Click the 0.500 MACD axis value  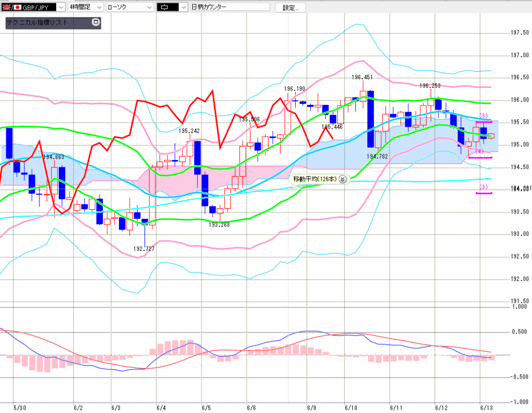tap(520, 332)
